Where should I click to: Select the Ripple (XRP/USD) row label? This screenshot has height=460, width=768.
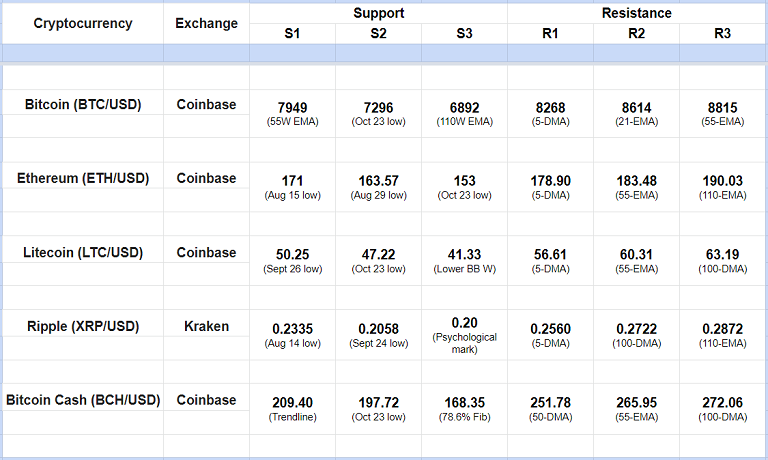coord(83,326)
